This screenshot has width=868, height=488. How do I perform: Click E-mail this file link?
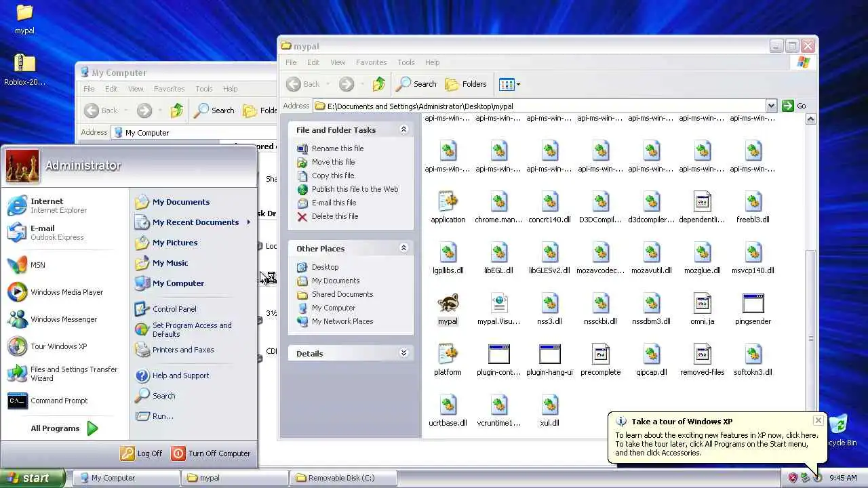pyautogui.click(x=334, y=203)
